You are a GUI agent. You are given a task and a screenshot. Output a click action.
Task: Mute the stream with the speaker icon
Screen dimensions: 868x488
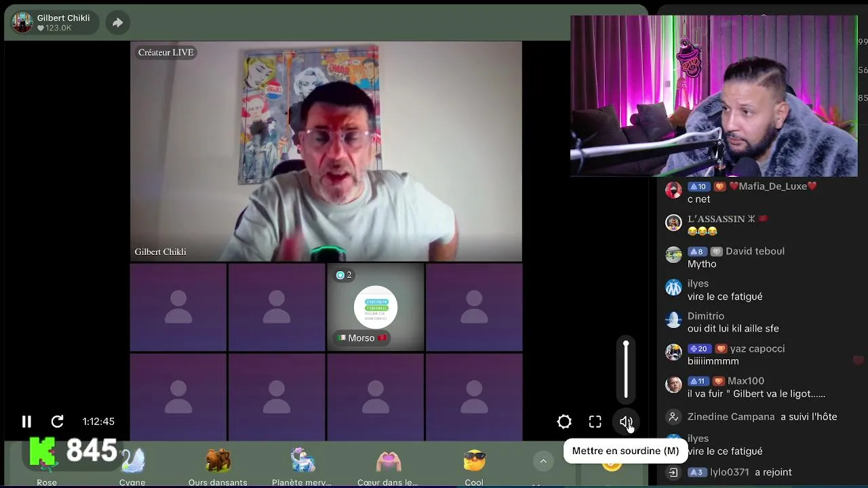click(626, 422)
